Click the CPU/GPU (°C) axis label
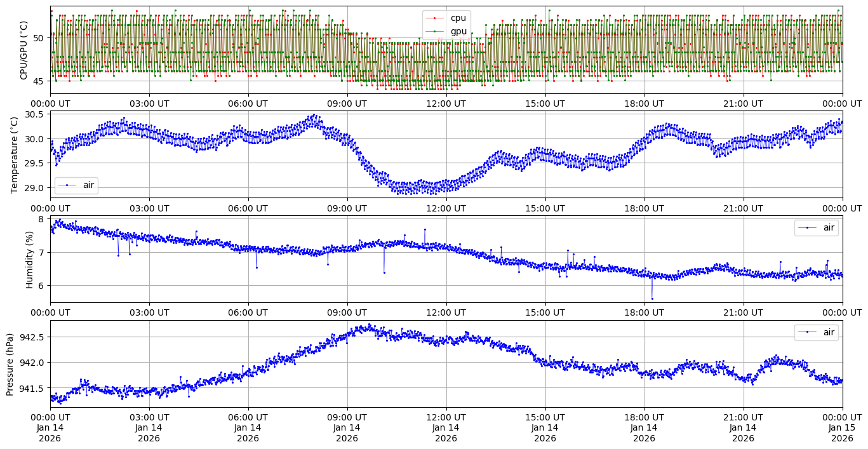This screenshot has width=868, height=449. point(24,50)
